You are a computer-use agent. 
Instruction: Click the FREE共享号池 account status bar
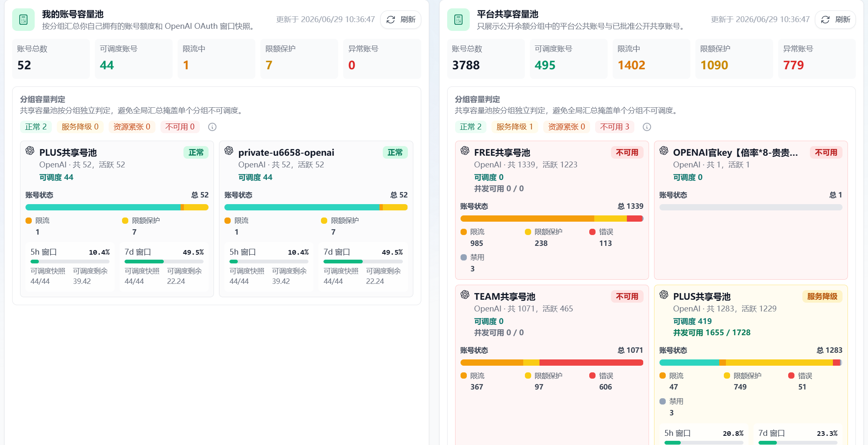552,219
